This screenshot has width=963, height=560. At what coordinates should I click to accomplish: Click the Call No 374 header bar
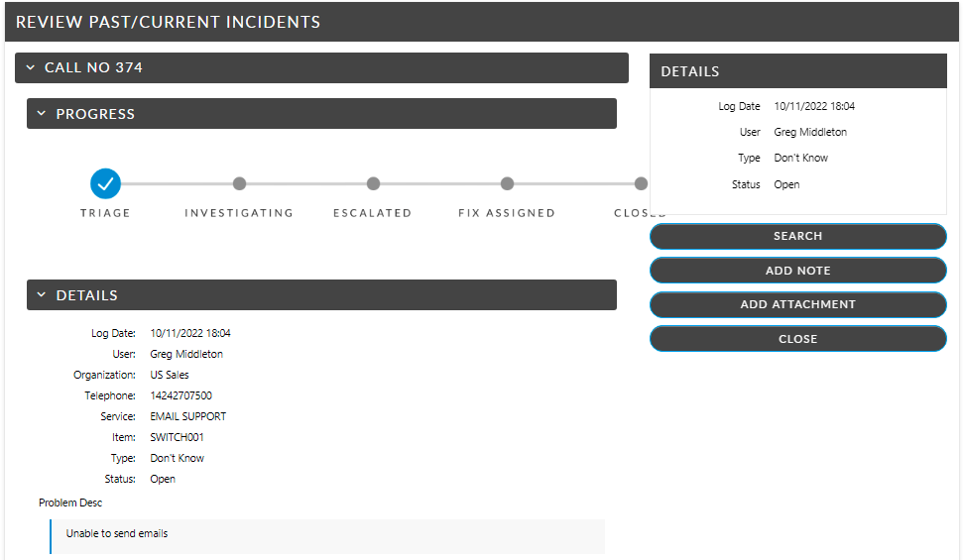point(321,68)
